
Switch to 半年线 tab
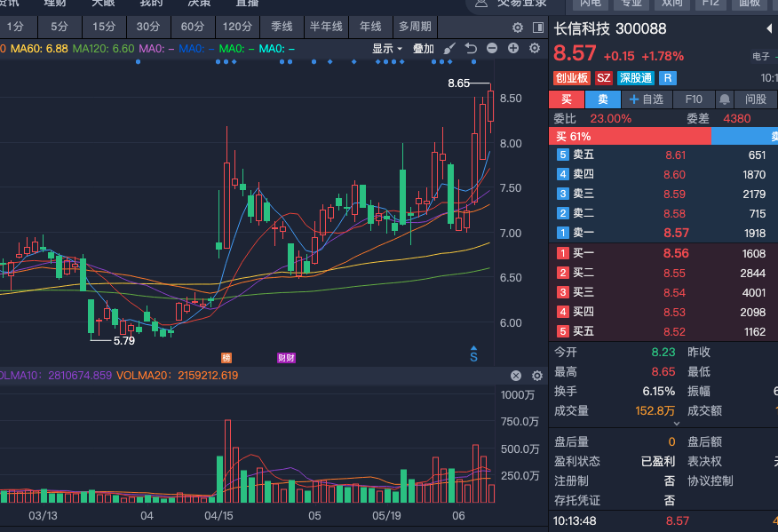tap(326, 27)
